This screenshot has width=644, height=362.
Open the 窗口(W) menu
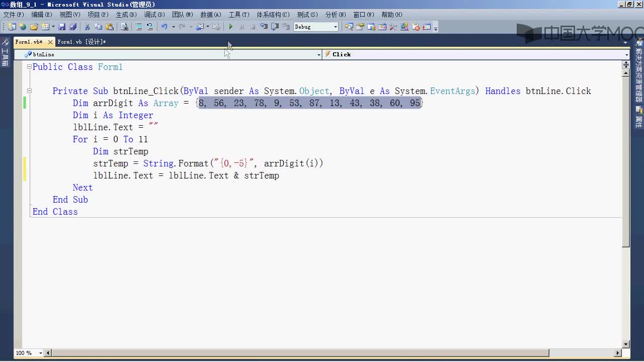point(363,15)
